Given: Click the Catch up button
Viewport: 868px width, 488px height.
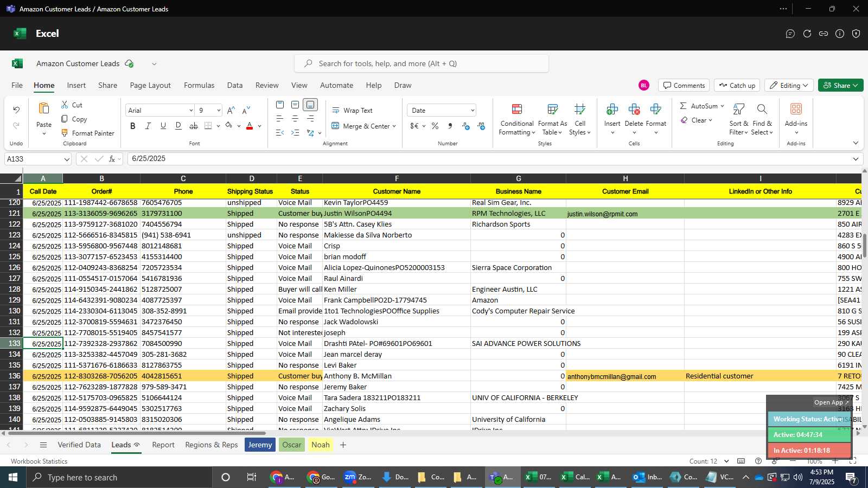Looking at the screenshot, I should point(737,86).
